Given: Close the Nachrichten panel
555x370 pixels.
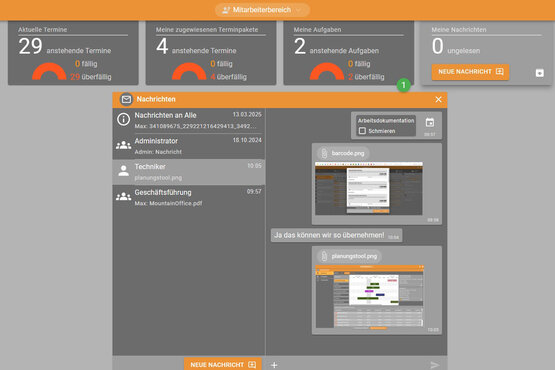Looking at the screenshot, I should [x=438, y=99].
